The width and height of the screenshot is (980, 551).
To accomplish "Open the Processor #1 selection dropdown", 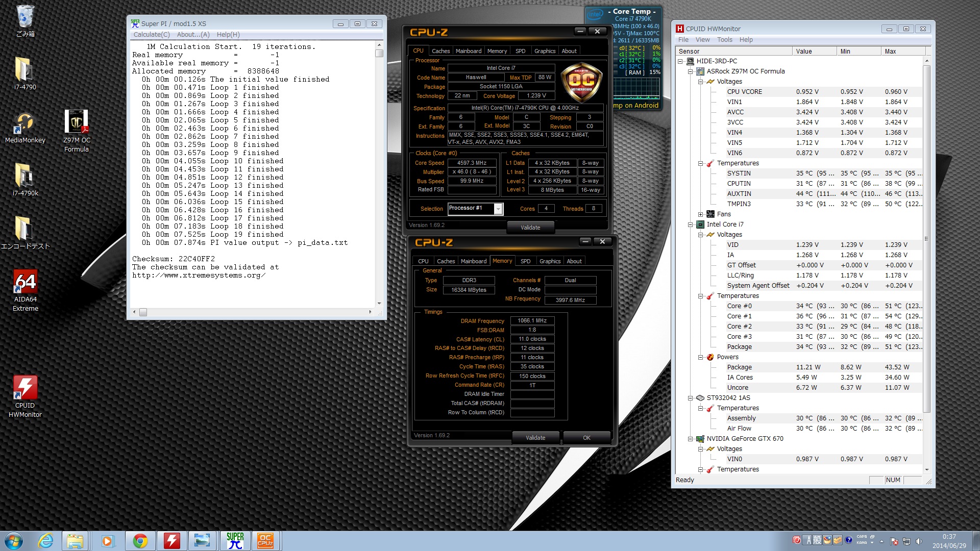I will click(498, 209).
